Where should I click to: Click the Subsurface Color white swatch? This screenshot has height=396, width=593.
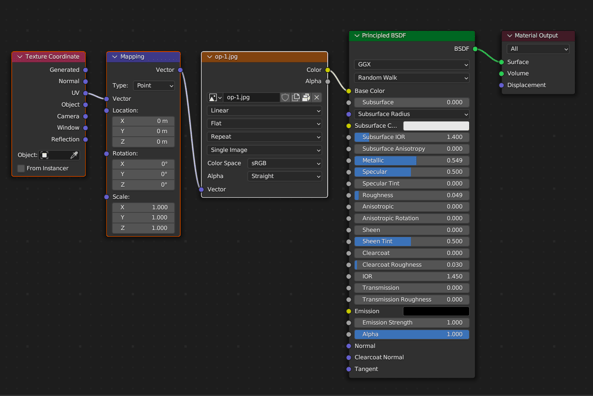coord(436,126)
